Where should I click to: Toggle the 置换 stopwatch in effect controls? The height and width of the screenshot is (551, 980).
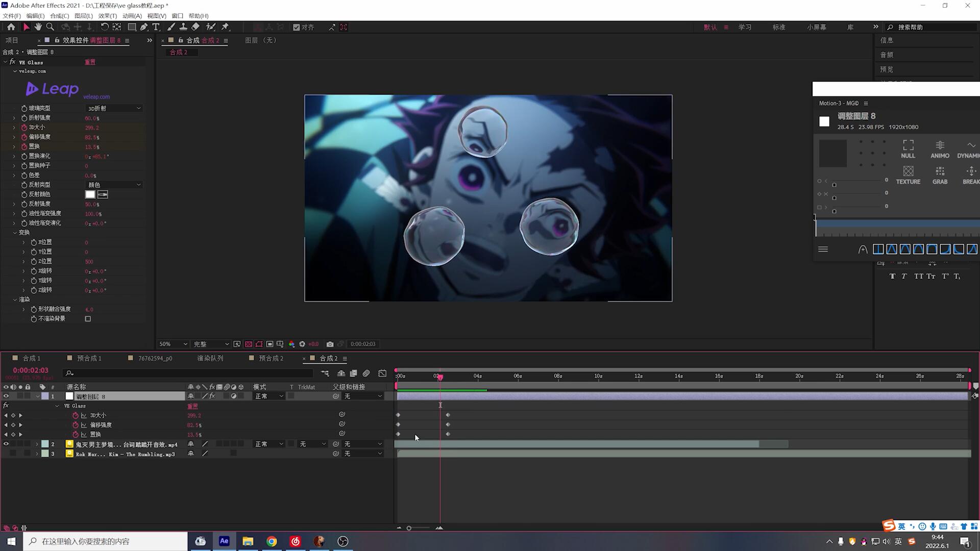point(24,146)
